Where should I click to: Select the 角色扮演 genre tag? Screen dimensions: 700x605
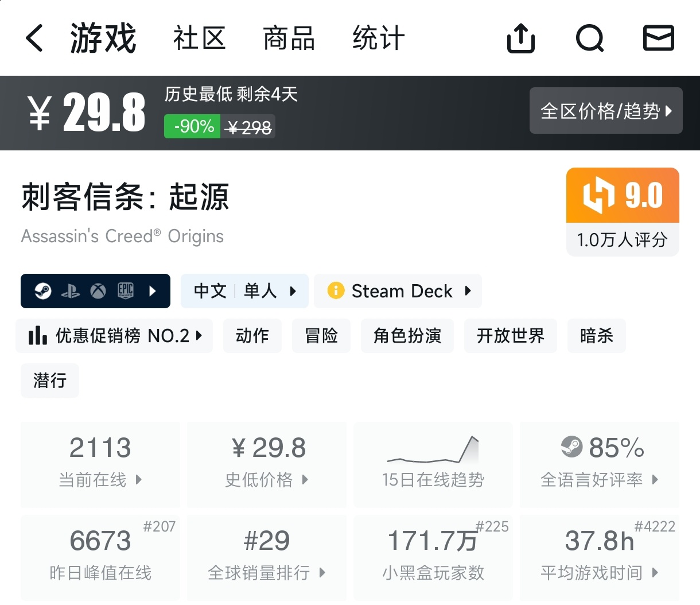(407, 336)
